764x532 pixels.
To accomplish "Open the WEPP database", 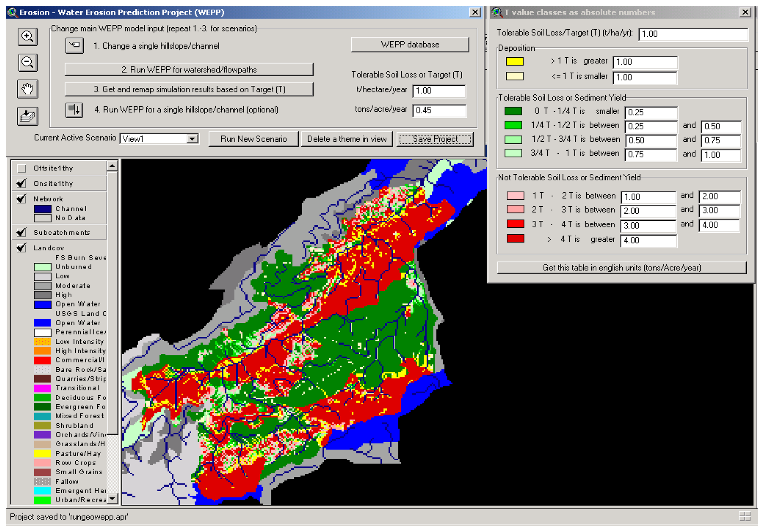I will [x=410, y=44].
